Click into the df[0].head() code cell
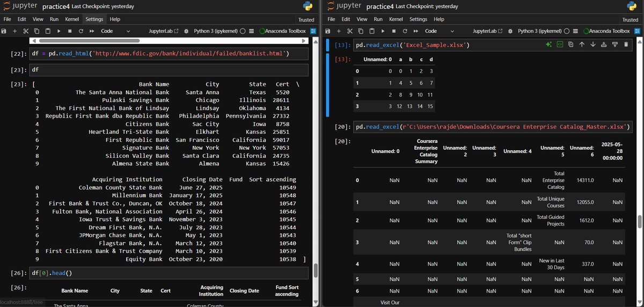Viewport: 644px width, 307px height. coord(170,273)
